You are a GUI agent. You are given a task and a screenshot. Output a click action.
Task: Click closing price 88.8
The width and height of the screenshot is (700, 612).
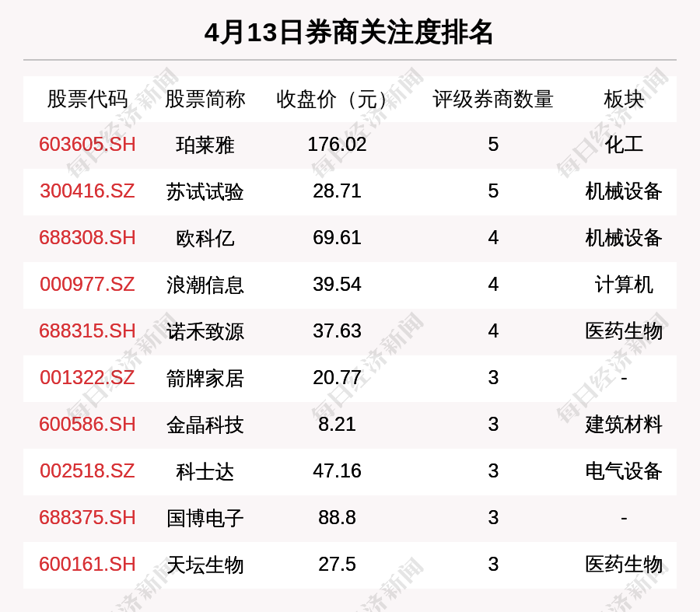click(x=337, y=518)
